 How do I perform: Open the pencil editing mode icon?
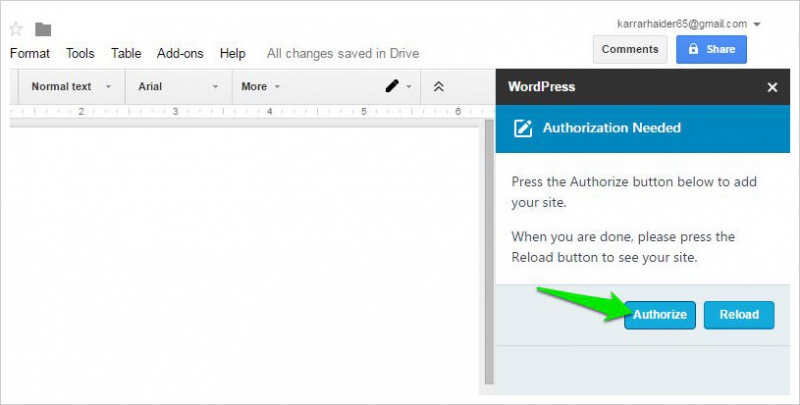click(392, 86)
